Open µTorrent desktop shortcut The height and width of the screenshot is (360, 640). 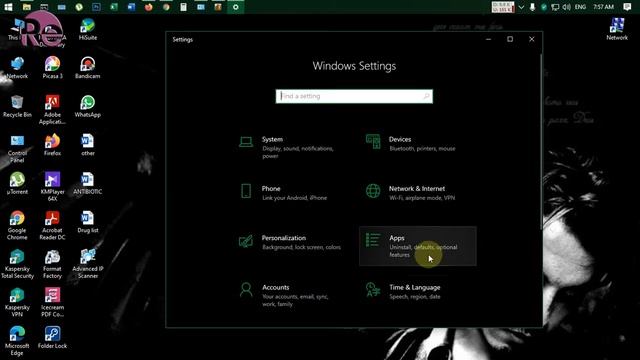[17, 183]
